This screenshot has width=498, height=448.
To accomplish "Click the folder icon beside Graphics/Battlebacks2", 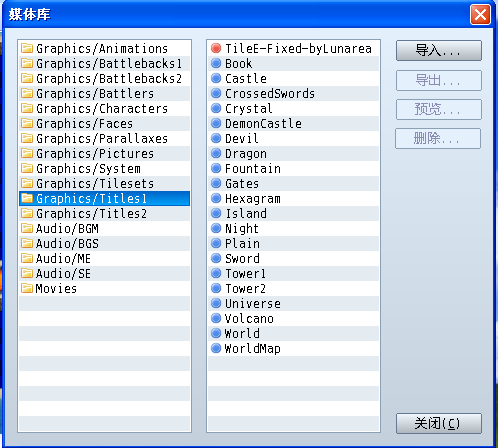I will [x=27, y=78].
